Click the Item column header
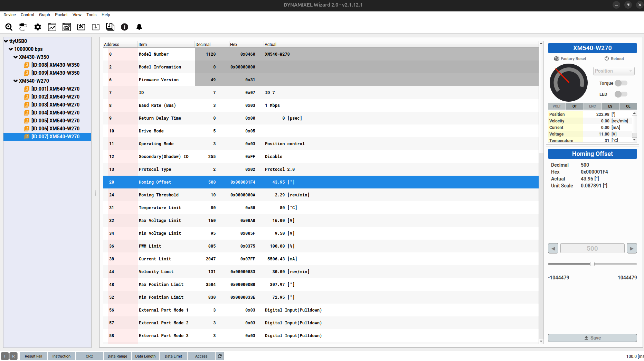The image size is (644, 361). point(166,45)
